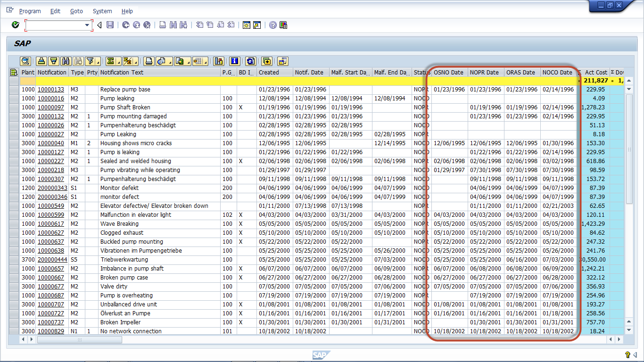This screenshot has width=644, height=362.
Task: Sort descending in the ALV toolbar
Action: tap(54, 61)
